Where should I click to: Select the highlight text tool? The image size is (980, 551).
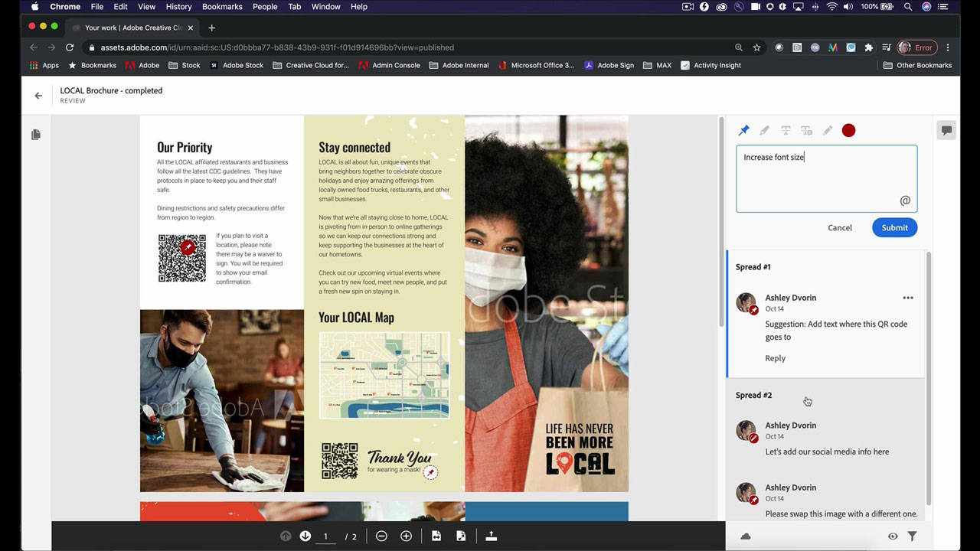(764, 131)
